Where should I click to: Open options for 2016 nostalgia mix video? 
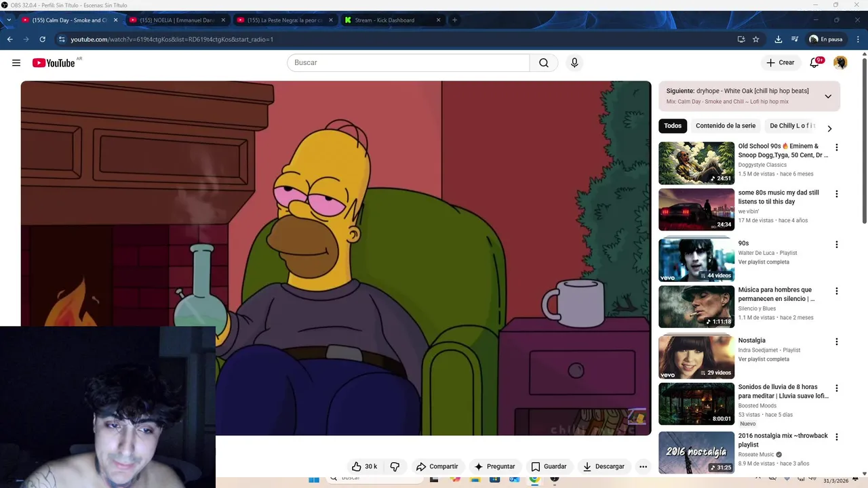point(836,437)
